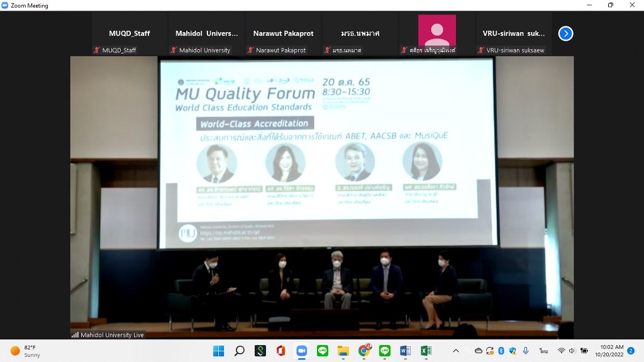Screen dimensions: 644x362
Task: Click the battery status tray icon
Action: pos(584,351)
